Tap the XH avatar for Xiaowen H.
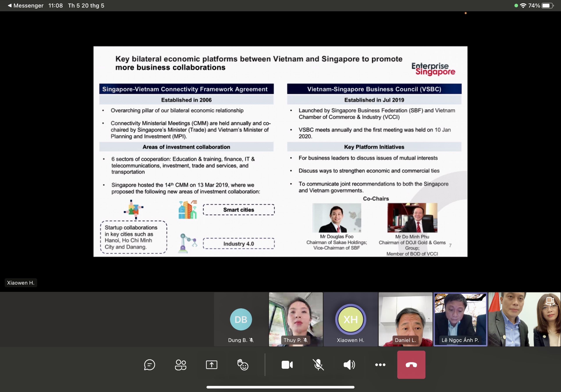 (350, 319)
